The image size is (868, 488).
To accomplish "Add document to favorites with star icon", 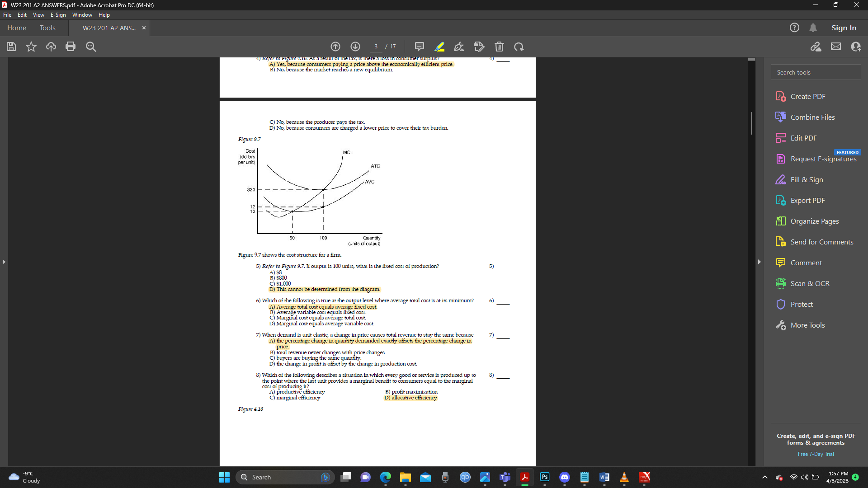I will point(31,47).
